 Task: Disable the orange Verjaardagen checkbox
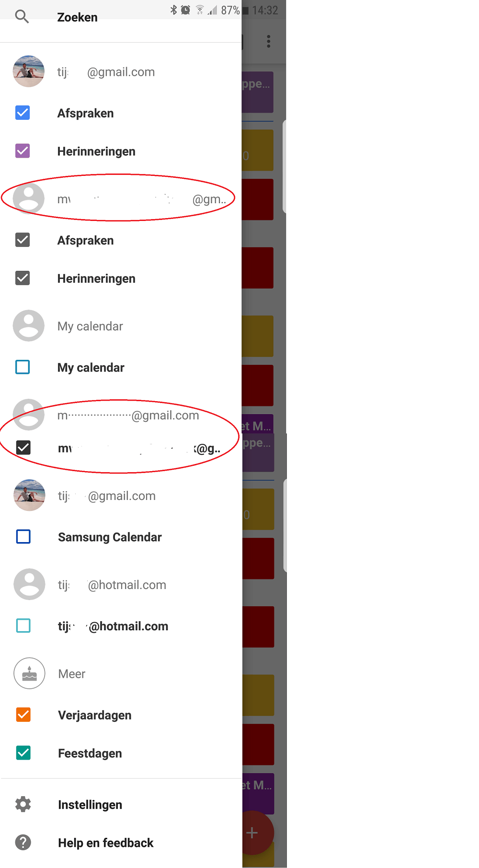23,715
